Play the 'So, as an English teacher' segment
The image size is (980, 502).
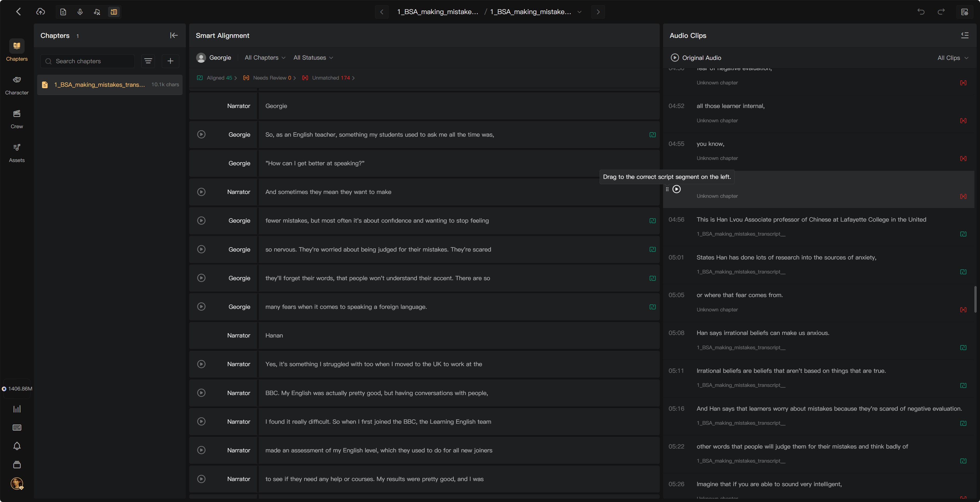coord(201,134)
